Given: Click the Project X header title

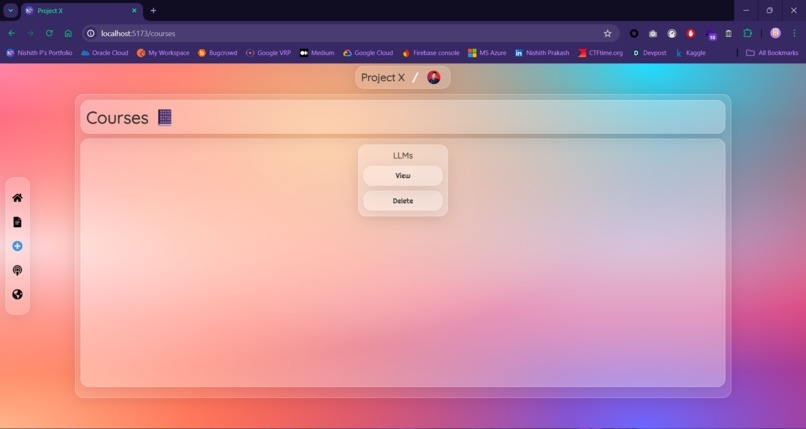Looking at the screenshot, I should click(383, 78).
